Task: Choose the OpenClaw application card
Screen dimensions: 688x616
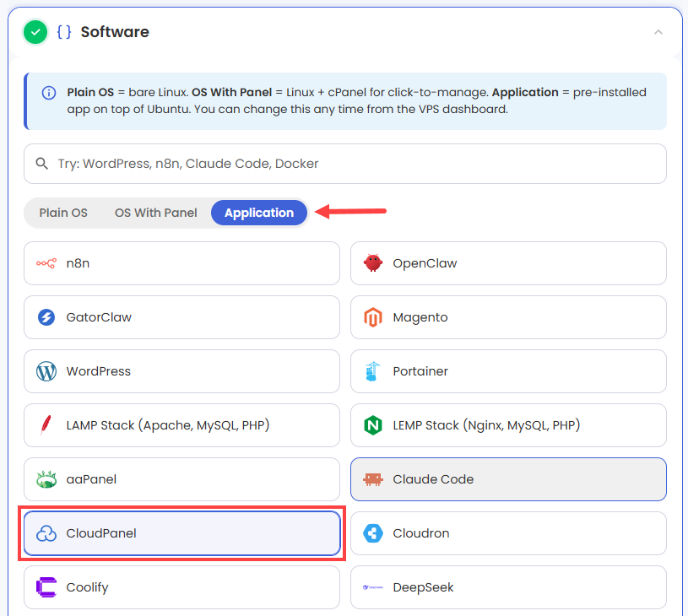Action: (x=508, y=263)
